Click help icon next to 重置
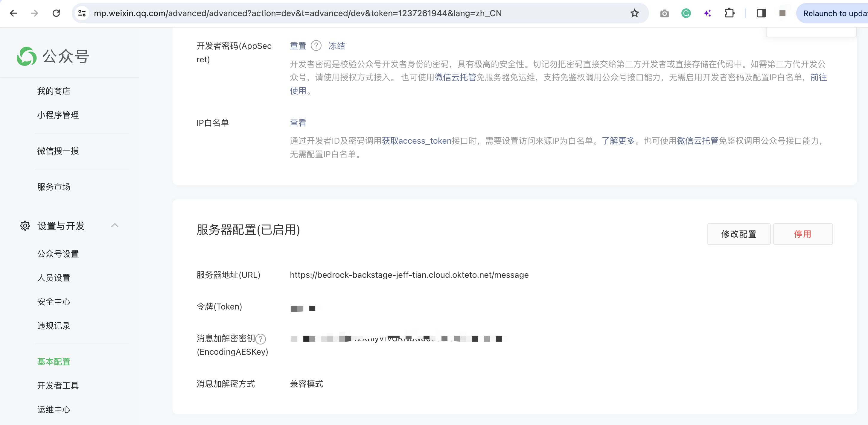 (x=316, y=45)
